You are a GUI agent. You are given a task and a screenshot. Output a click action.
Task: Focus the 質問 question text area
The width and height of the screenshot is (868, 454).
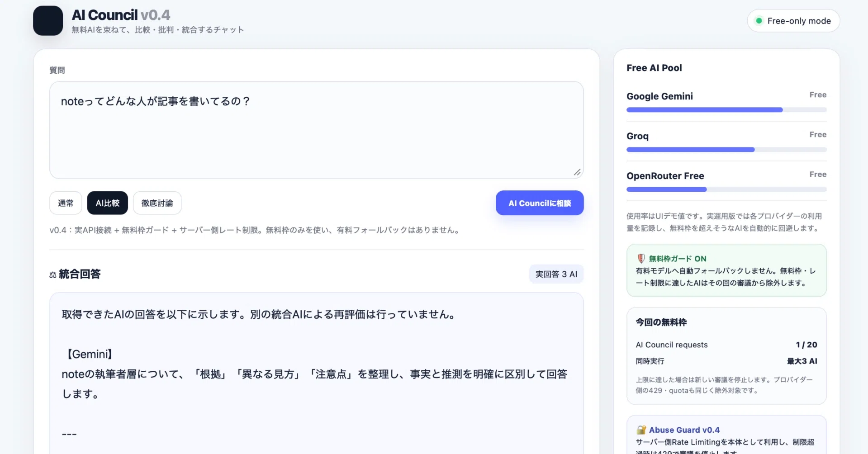317,130
